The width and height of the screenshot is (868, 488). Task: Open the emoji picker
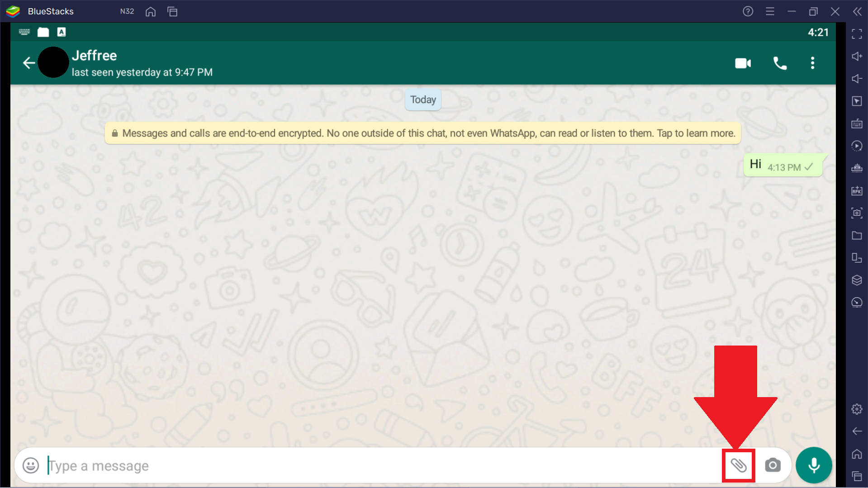pos(31,465)
